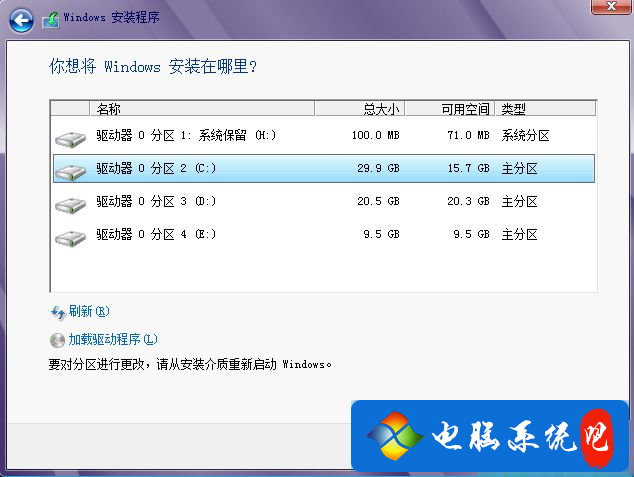Click the 15.7 GB free space cell
The height and width of the screenshot is (477, 634).
(469, 168)
